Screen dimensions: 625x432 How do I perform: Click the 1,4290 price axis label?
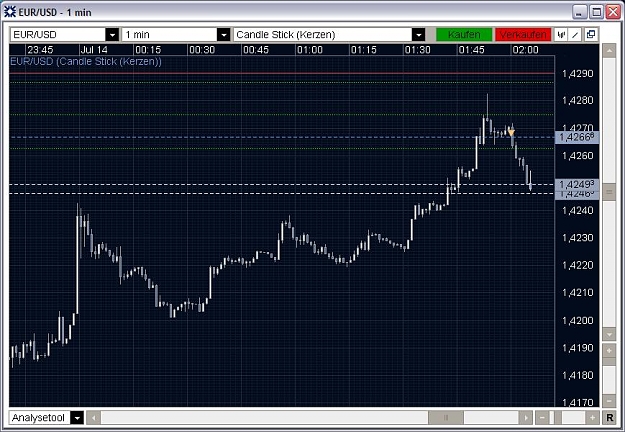pos(578,73)
